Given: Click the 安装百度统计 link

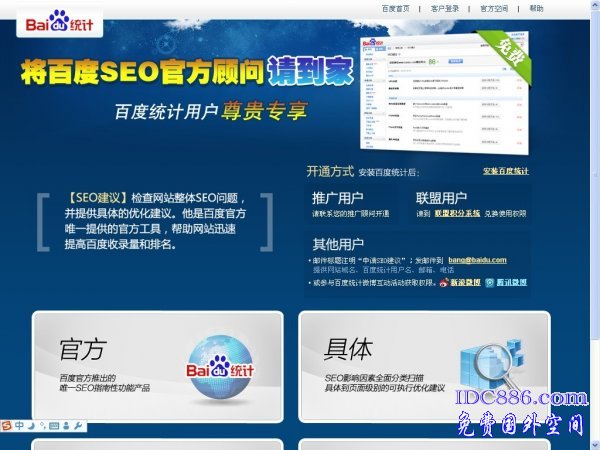Looking at the screenshot, I should click(505, 171).
